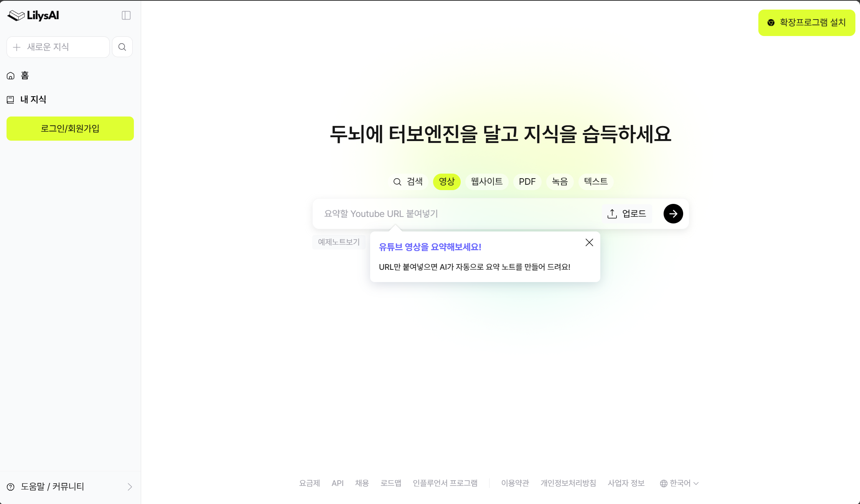Choose the PDF tab
860x504 pixels.
click(527, 182)
